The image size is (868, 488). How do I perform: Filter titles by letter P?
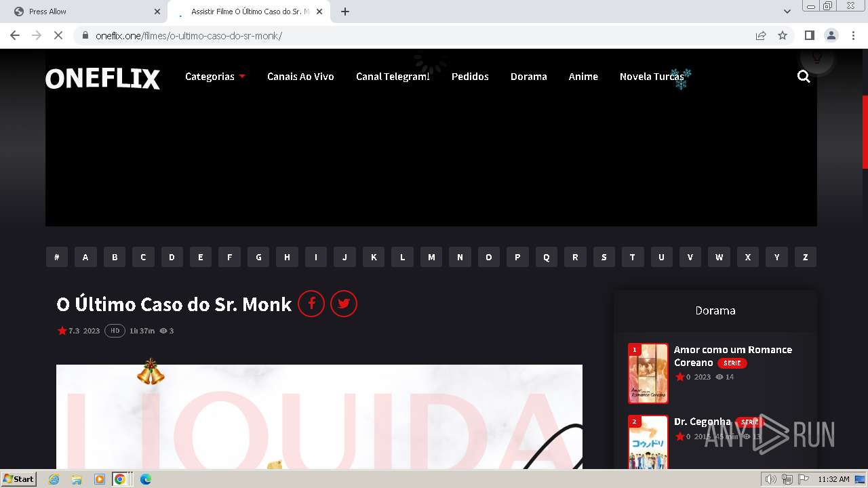click(x=517, y=257)
